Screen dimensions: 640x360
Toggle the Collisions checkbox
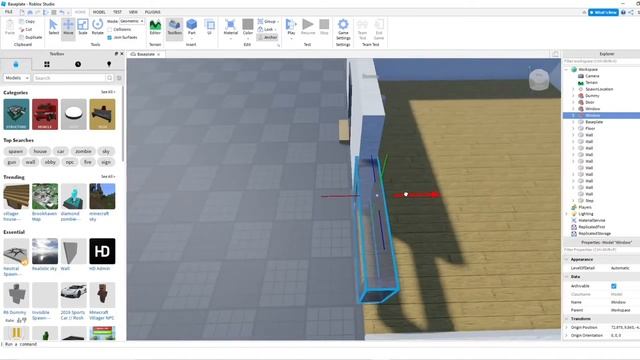[x=109, y=29]
